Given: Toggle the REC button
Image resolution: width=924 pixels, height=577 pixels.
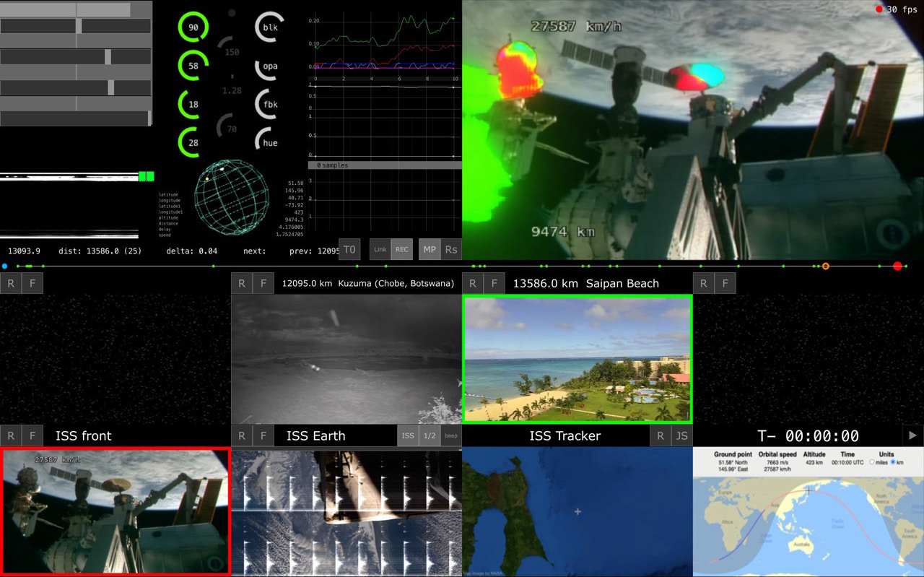Looking at the screenshot, I should tap(401, 249).
